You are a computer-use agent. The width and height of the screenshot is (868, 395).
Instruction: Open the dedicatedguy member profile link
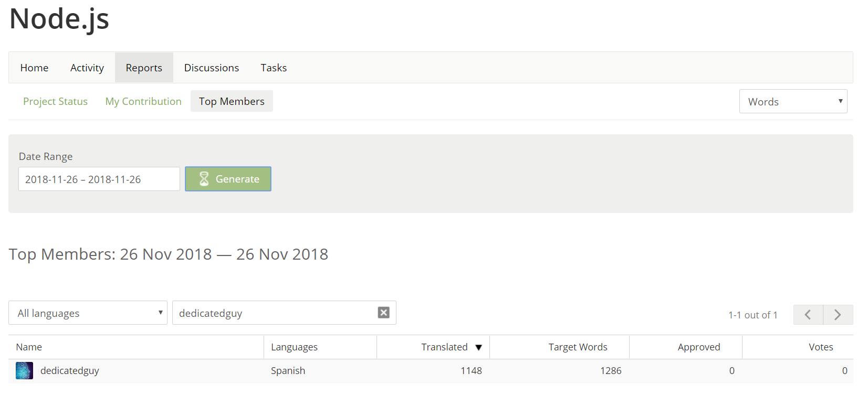(70, 370)
